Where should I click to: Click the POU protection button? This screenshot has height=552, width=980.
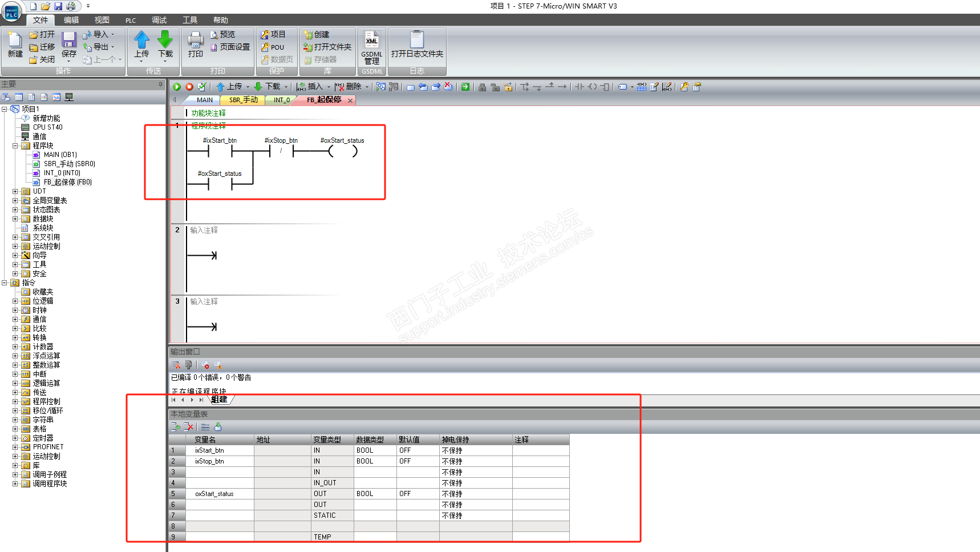[273, 47]
